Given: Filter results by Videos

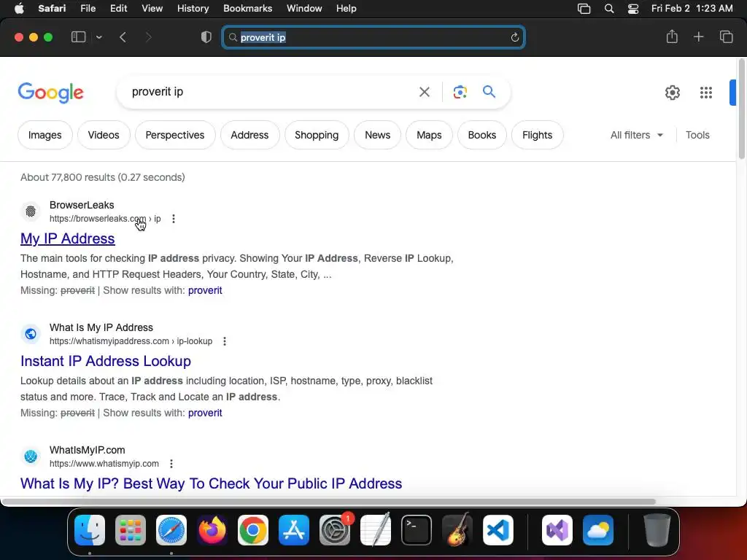Looking at the screenshot, I should pyautogui.click(x=104, y=135).
